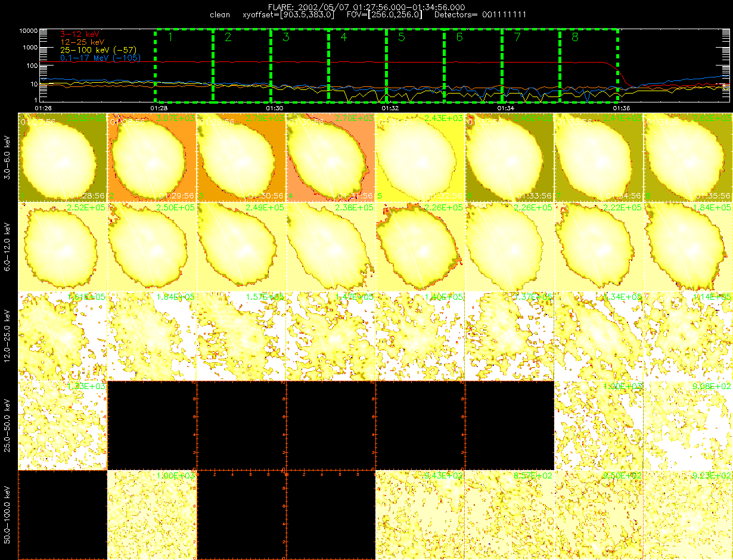Screen dimensions: 733x560
Task: Click the 'clean' algorithm label
Action: click(220, 14)
